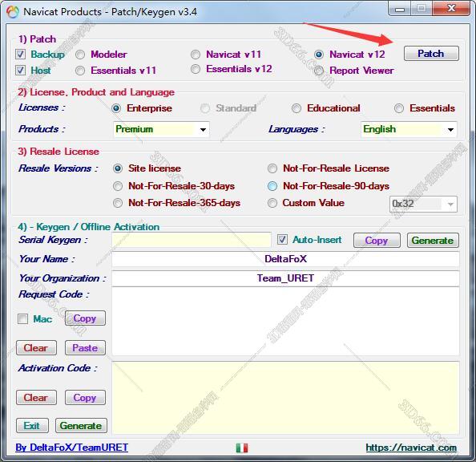476x462 pixels.
Task: Click Generate next to Serial Keygen
Action: (433, 241)
